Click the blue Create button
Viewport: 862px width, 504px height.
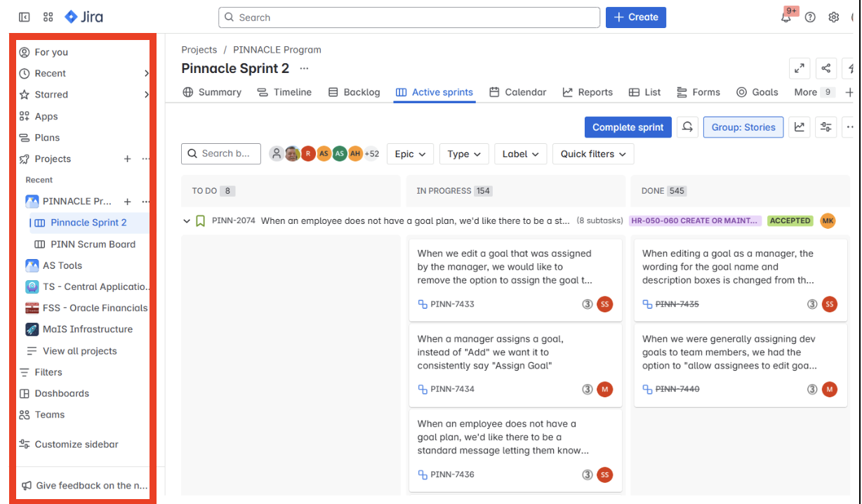coord(635,17)
